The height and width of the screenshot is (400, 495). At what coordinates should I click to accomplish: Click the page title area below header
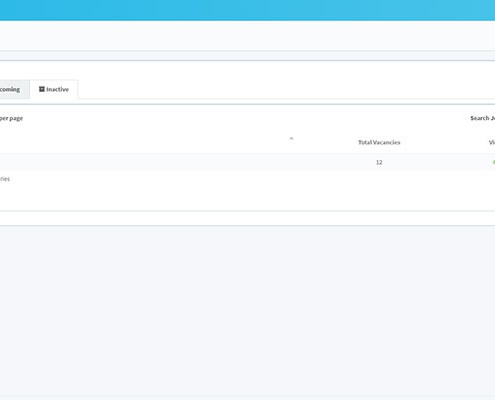coord(247,35)
